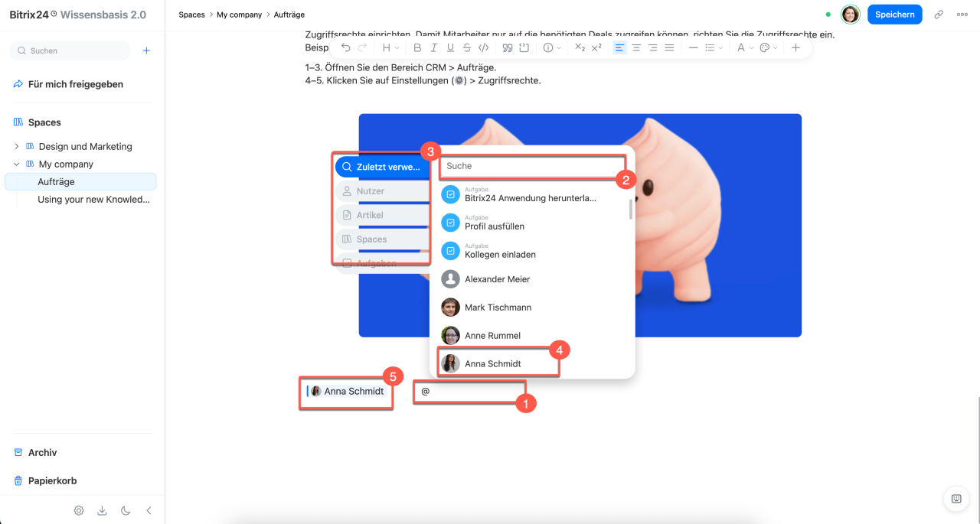Toggle left text alignment

[619, 47]
